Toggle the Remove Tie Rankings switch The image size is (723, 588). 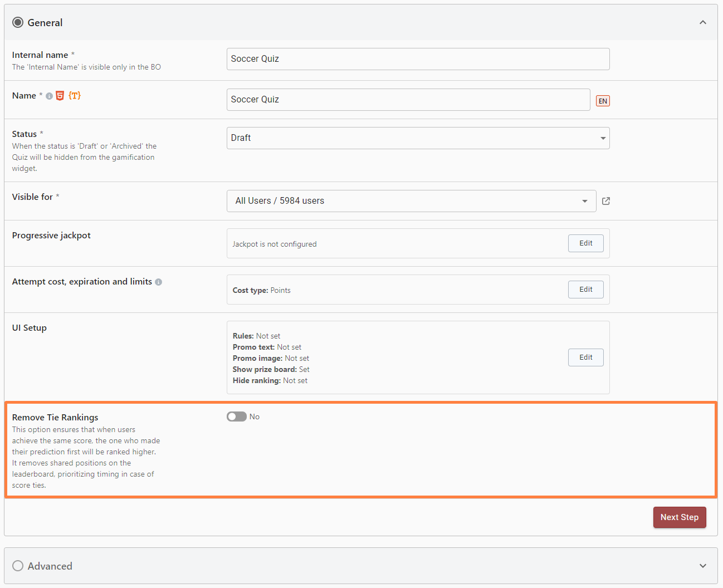237,416
